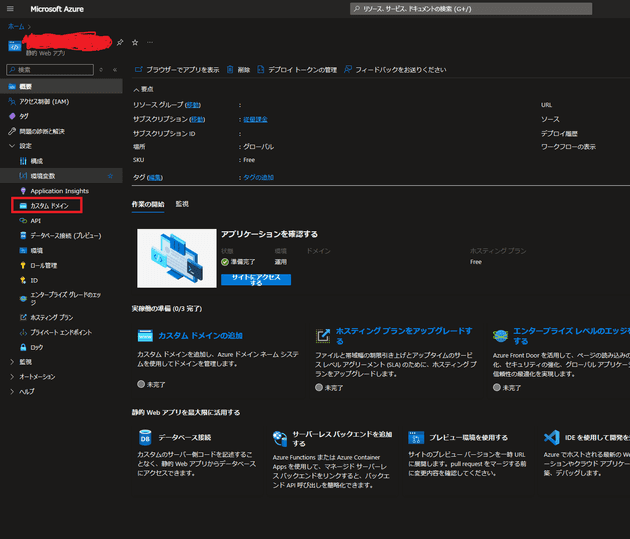The width and height of the screenshot is (630, 539).
Task: Click サーバーレス バックエンドを追加する card title
Action: tap(342, 439)
